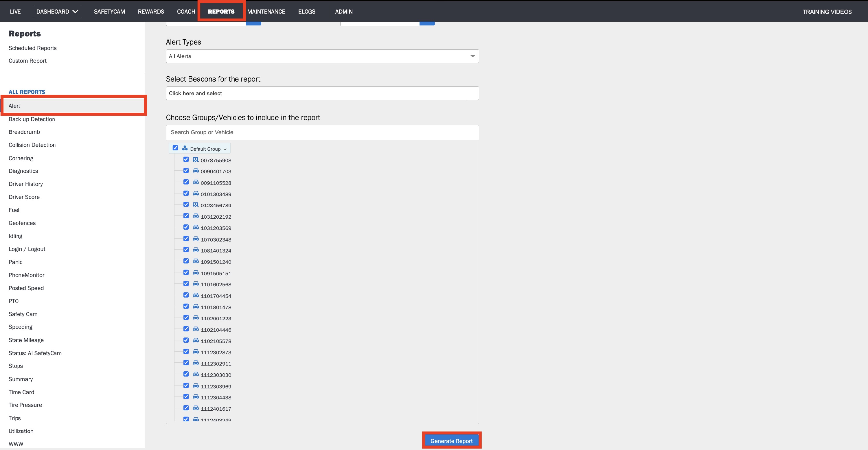The width and height of the screenshot is (868, 450).
Task: Click the vehicle icon for 0078755908
Action: (x=195, y=160)
